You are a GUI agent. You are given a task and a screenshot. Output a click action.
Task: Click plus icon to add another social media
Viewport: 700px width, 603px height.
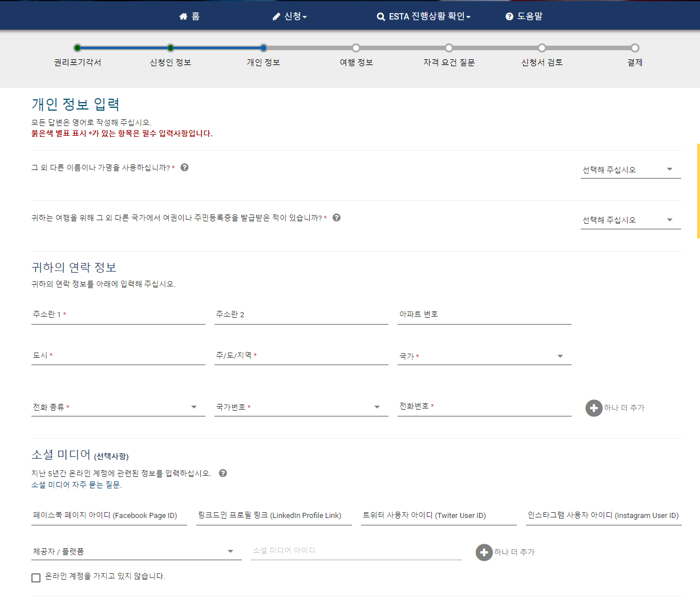484,552
